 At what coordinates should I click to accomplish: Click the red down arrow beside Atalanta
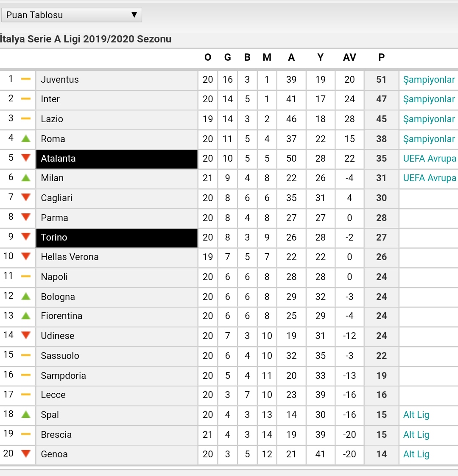point(26,157)
